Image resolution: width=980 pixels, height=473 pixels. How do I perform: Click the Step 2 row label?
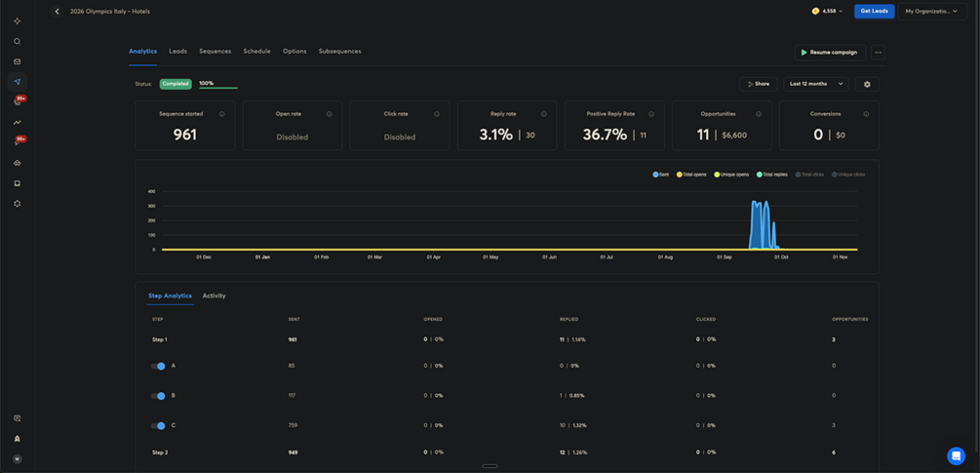pyautogui.click(x=159, y=453)
